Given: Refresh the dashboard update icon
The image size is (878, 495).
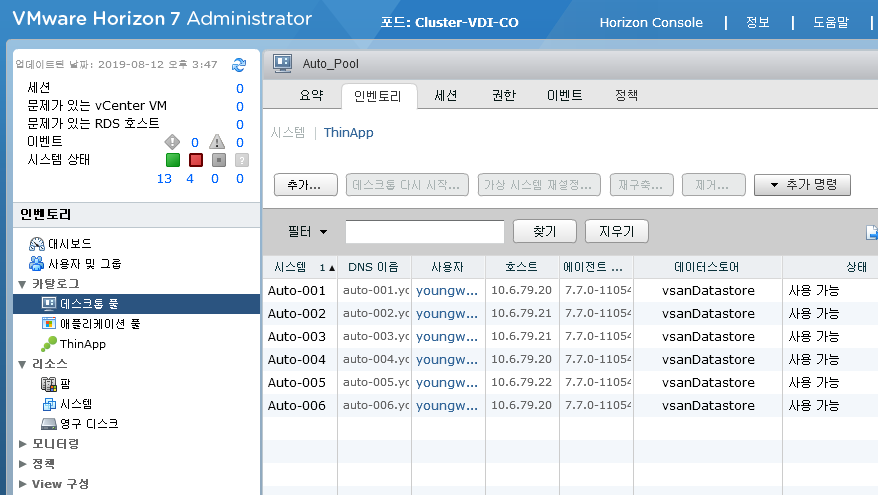Looking at the screenshot, I should [239, 65].
